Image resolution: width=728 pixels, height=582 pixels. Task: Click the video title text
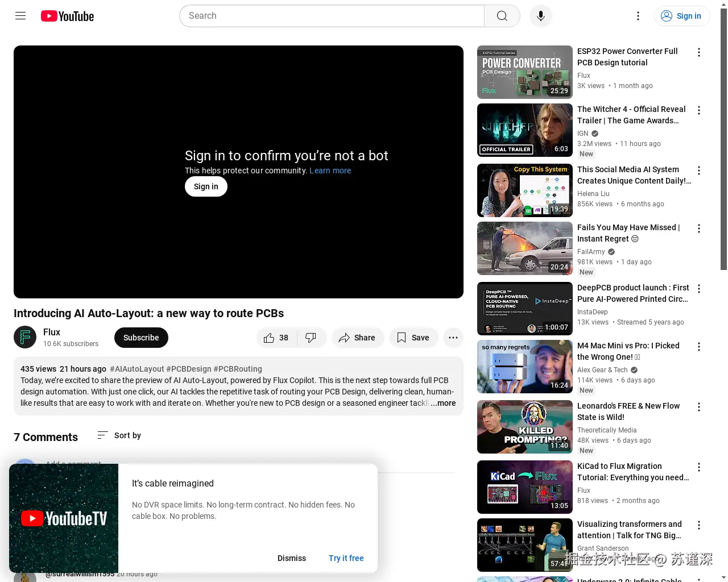(x=148, y=313)
